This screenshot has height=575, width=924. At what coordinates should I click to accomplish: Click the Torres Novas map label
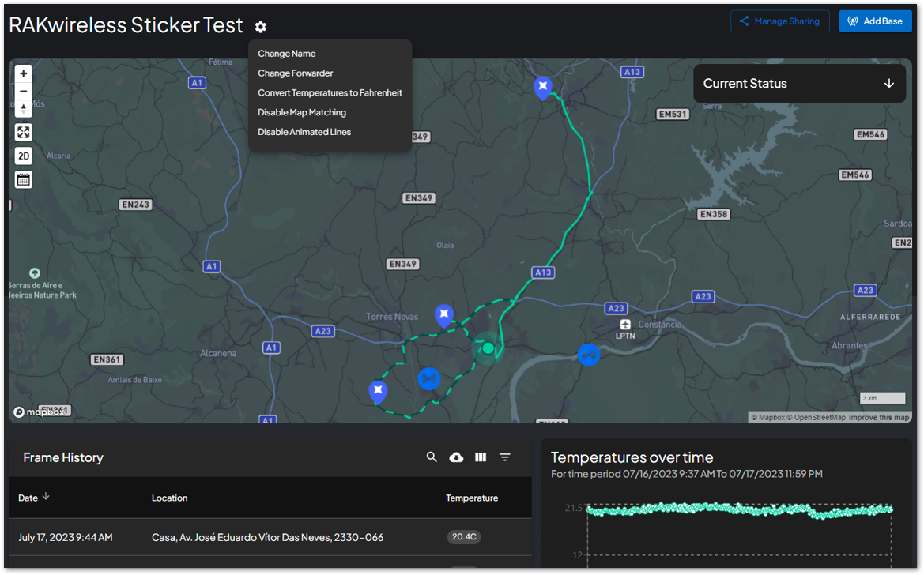[392, 317]
